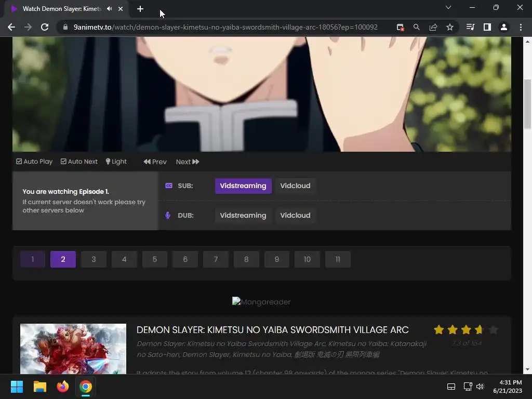Image resolution: width=532 pixels, height=399 pixels.
Task: Toggle the browser side panel
Action: pos(487,27)
